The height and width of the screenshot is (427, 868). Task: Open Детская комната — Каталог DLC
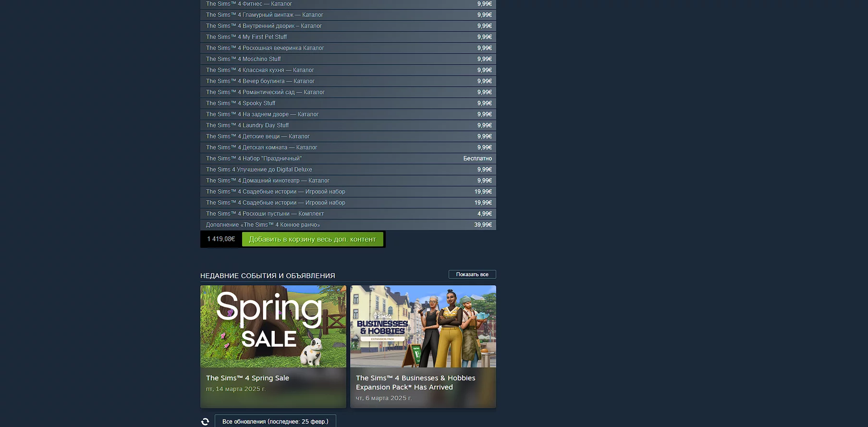348,147
